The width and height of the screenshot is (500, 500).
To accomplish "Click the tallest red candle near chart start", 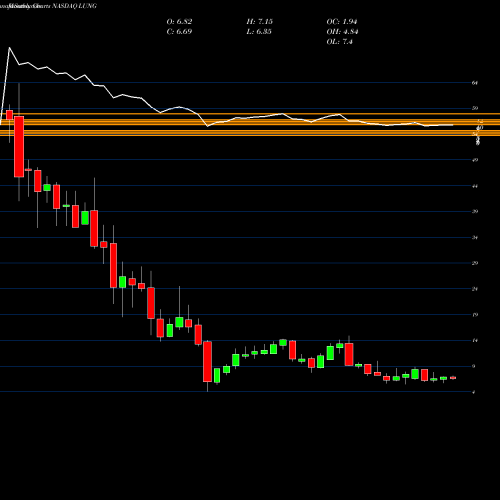I will 19,147.
